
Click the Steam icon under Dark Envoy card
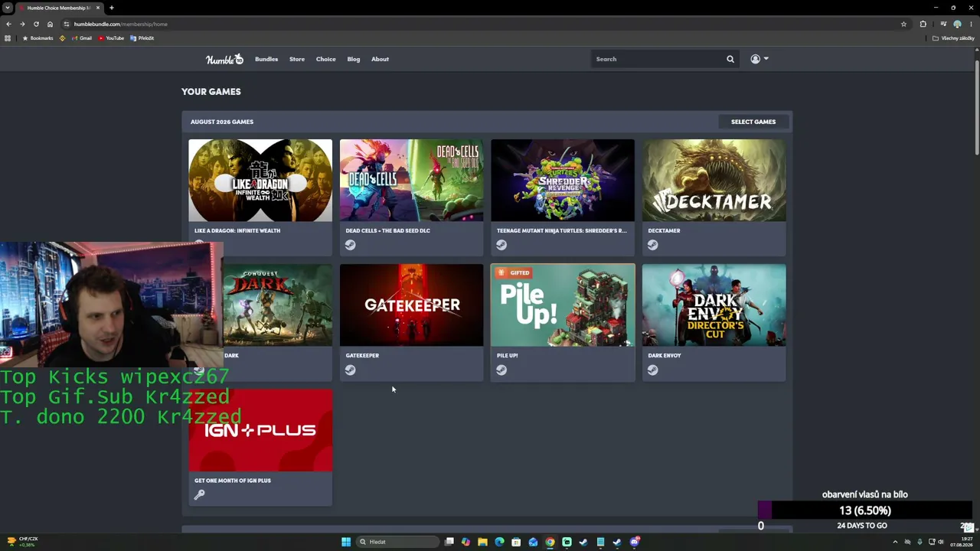(652, 370)
